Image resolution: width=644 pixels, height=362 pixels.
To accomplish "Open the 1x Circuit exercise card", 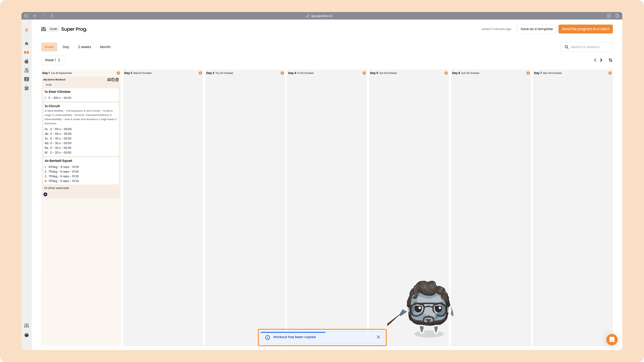I will coord(81,129).
